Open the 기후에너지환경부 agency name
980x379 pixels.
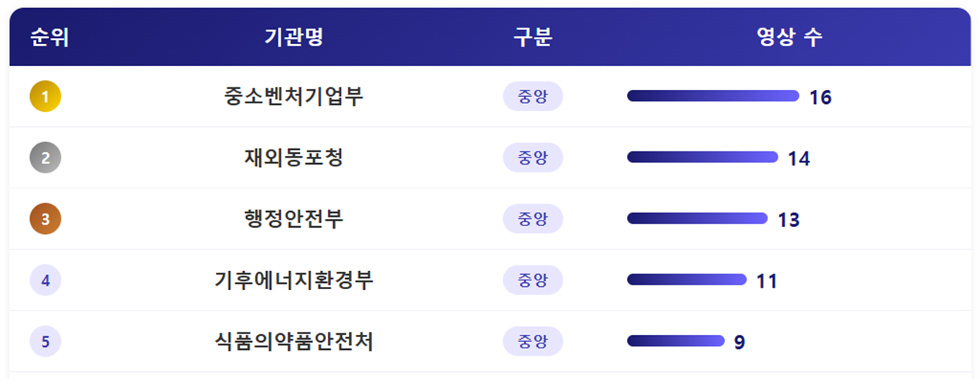click(x=294, y=280)
